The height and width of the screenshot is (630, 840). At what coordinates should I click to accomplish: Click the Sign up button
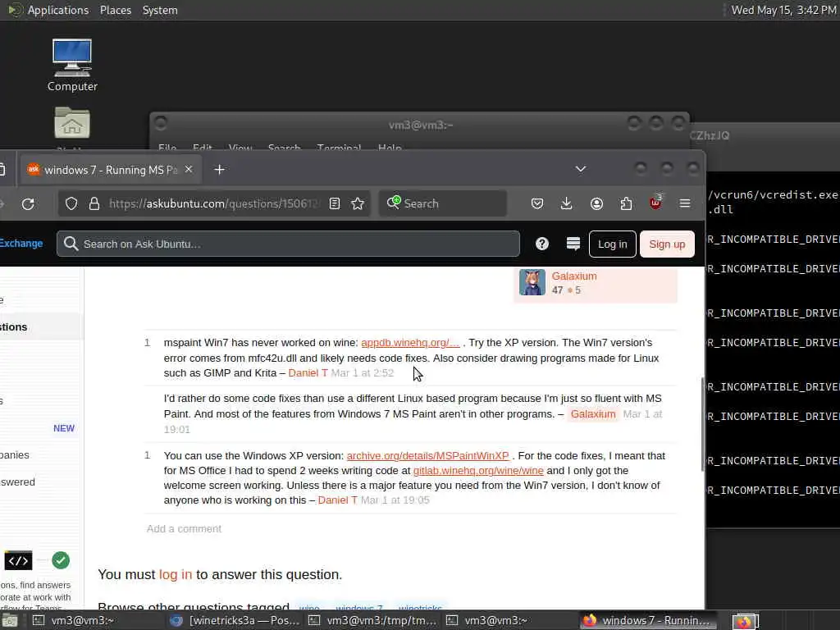(x=667, y=244)
